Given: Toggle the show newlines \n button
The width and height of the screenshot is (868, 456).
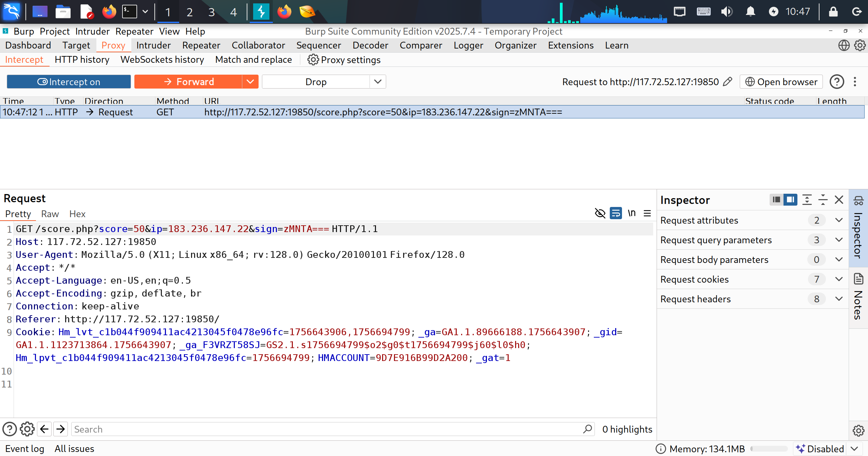Looking at the screenshot, I should tap(631, 213).
